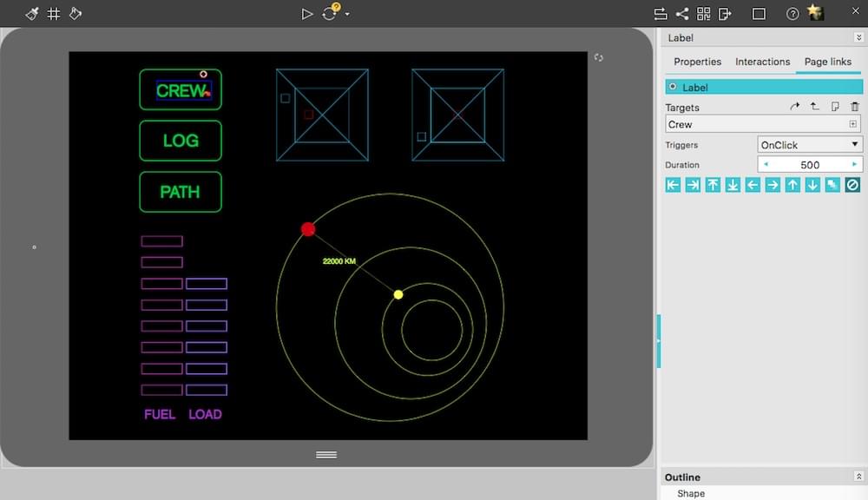
Task: Copy the target with duplicate page icon
Action: click(835, 106)
